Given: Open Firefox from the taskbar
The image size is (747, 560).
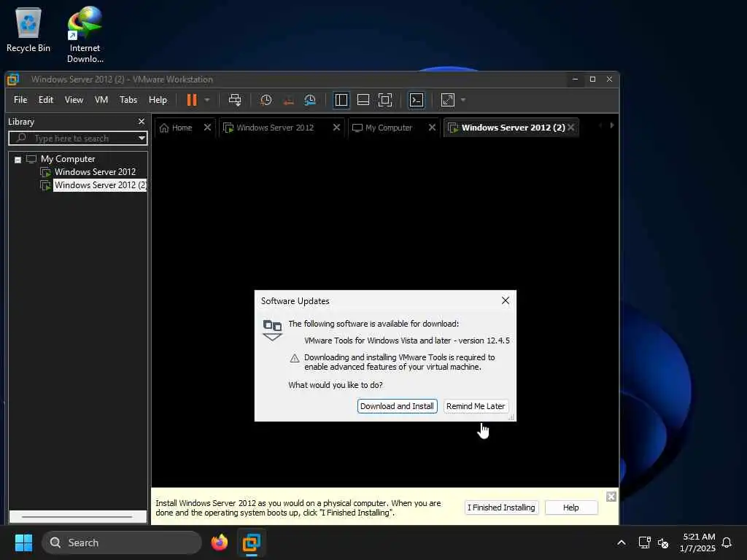Looking at the screenshot, I should (x=219, y=542).
